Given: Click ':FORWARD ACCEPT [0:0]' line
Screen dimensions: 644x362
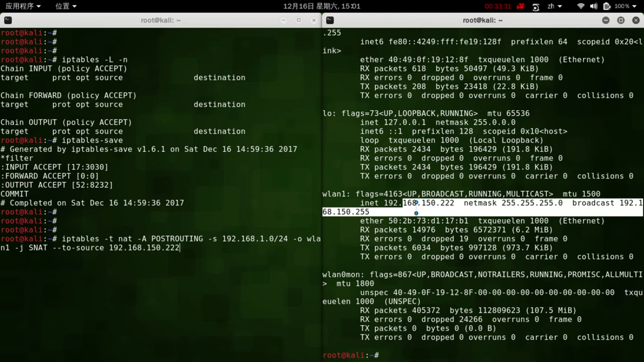Looking at the screenshot, I should point(50,176).
